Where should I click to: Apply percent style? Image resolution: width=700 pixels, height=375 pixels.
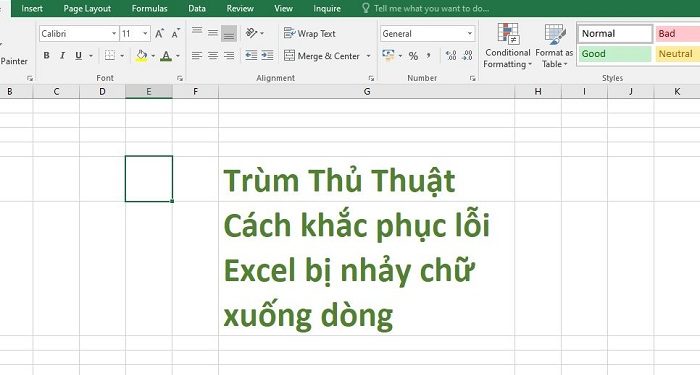pos(413,56)
